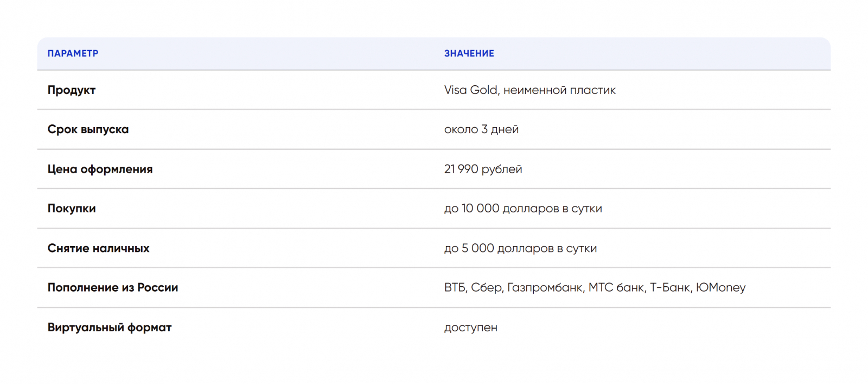The height and width of the screenshot is (384, 868).
Task: Click the ПАРАМЕТР column header
Action: 73,53
